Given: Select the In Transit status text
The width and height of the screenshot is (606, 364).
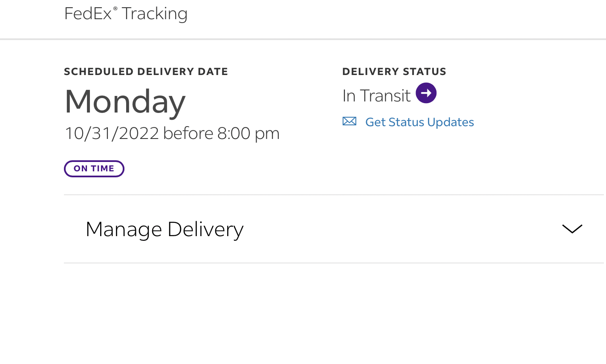Looking at the screenshot, I should 376,96.
